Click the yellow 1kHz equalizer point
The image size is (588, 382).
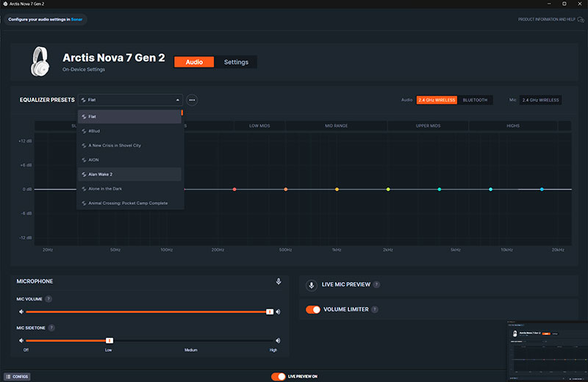pos(337,190)
